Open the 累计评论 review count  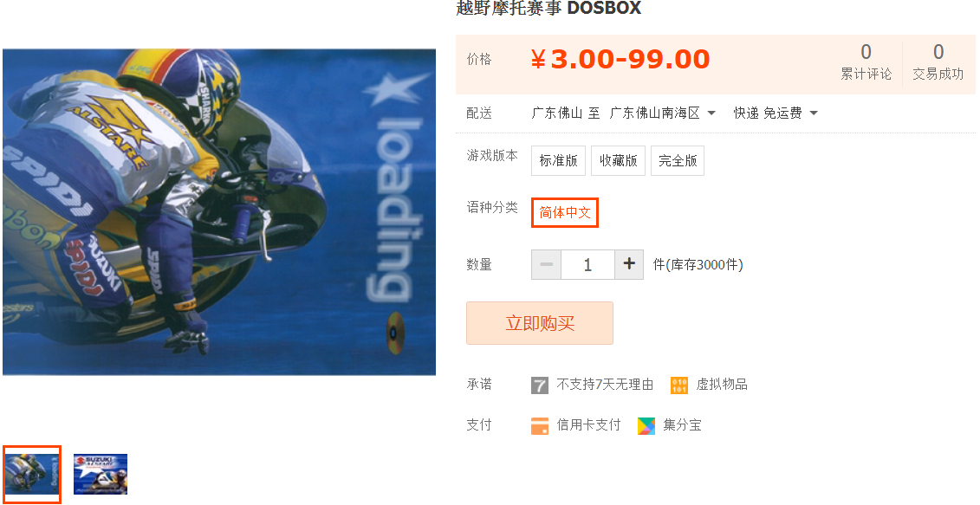pyautogui.click(x=866, y=62)
